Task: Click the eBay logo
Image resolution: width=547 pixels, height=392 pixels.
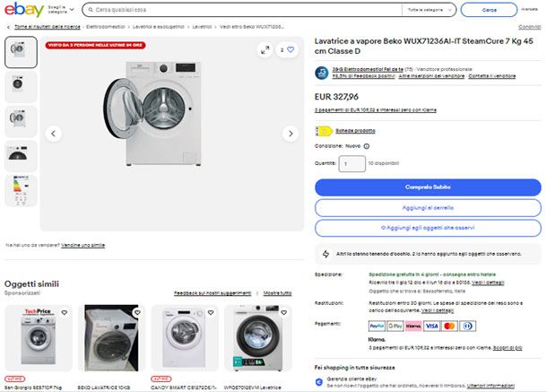Action: [x=23, y=10]
